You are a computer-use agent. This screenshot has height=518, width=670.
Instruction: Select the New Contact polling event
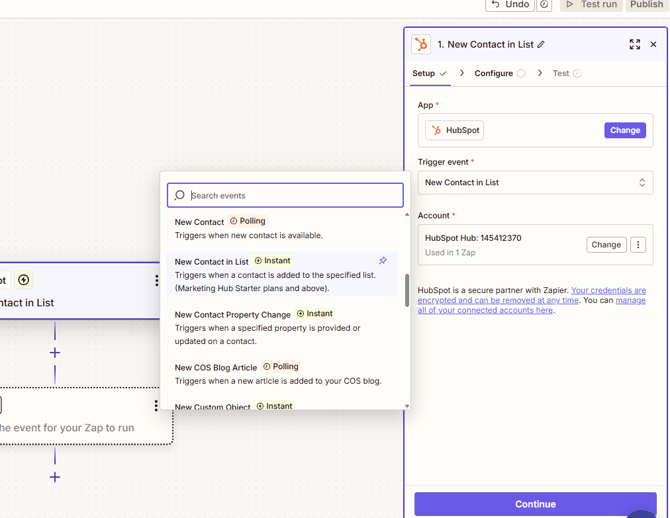coord(282,228)
